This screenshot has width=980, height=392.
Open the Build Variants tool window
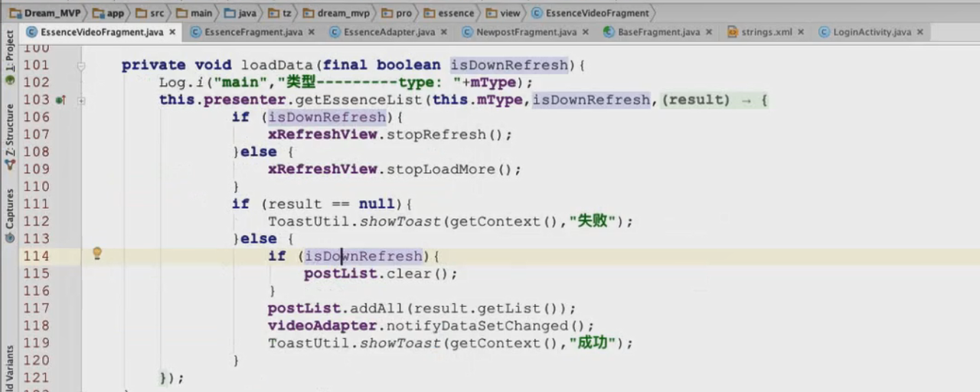coord(9,369)
